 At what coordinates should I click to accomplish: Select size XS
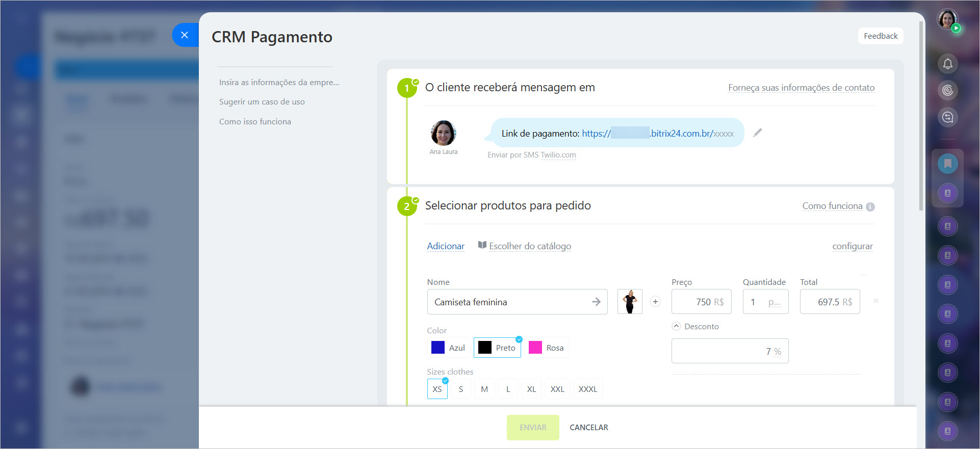pyautogui.click(x=437, y=389)
